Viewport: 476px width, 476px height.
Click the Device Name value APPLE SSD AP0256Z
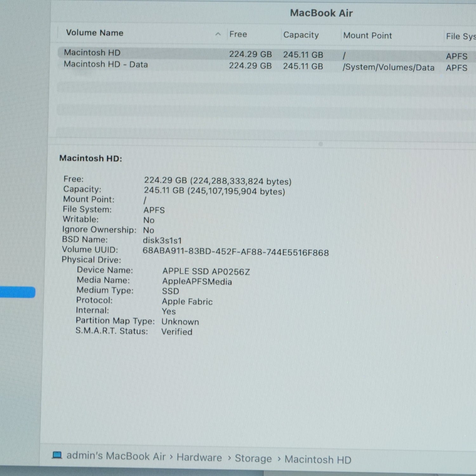tap(206, 271)
